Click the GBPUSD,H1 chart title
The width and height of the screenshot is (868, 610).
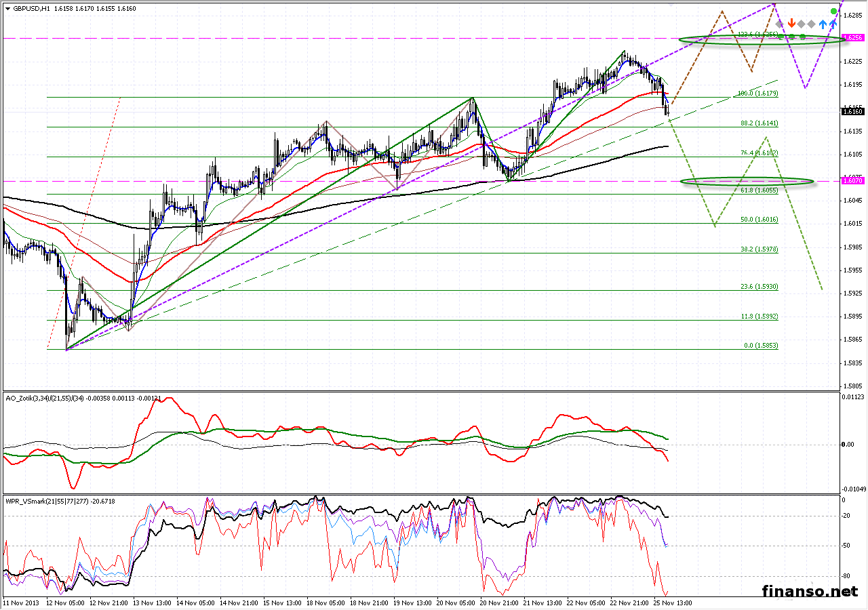tap(31, 9)
